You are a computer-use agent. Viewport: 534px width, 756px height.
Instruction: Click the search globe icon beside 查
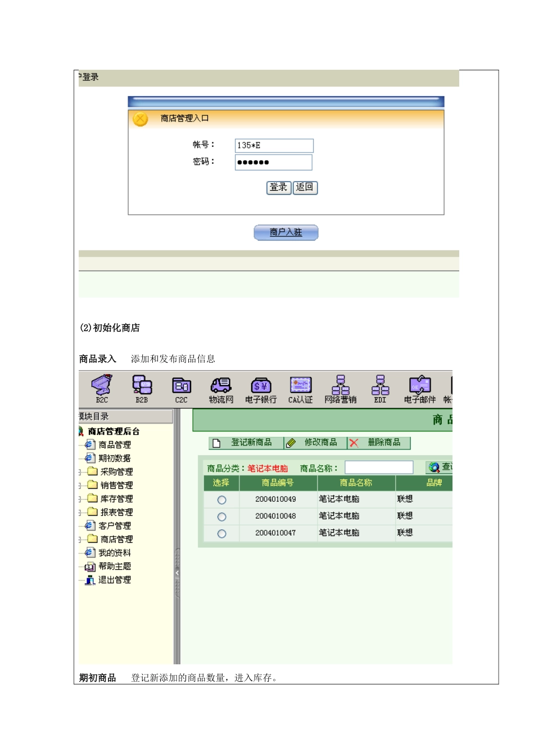point(434,467)
